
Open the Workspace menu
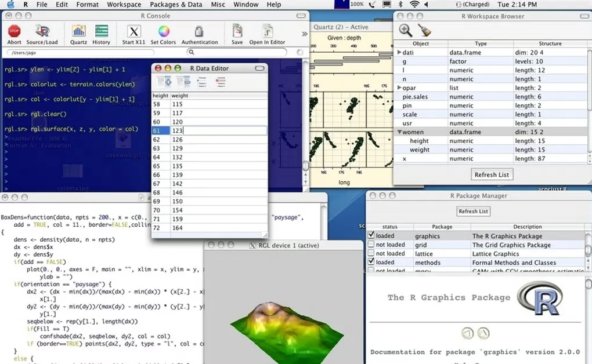124,5
